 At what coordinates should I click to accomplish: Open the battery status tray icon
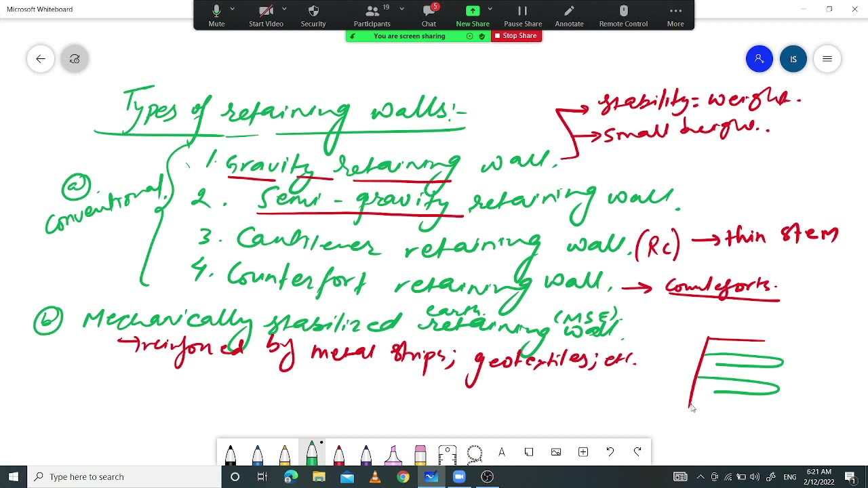point(741,476)
